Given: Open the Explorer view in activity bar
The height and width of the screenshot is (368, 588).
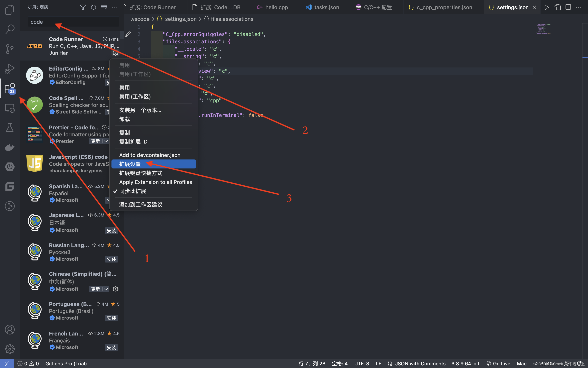Looking at the screenshot, I should click(x=10, y=10).
